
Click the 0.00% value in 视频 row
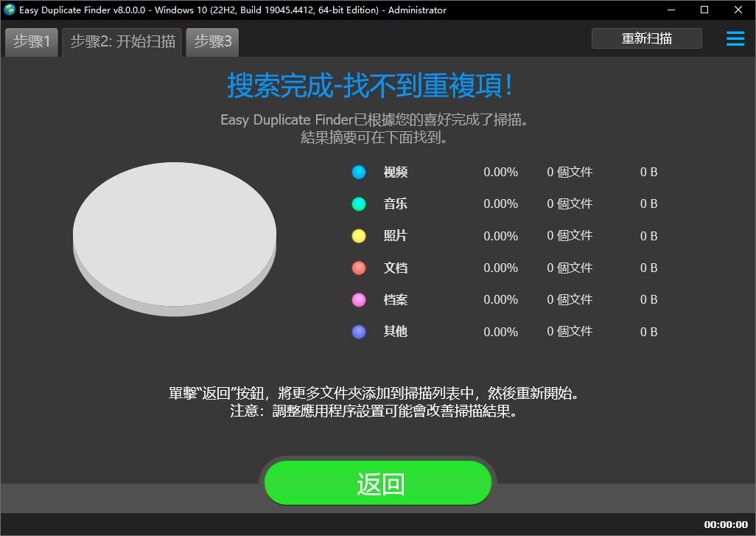pyautogui.click(x=500, y=173)
